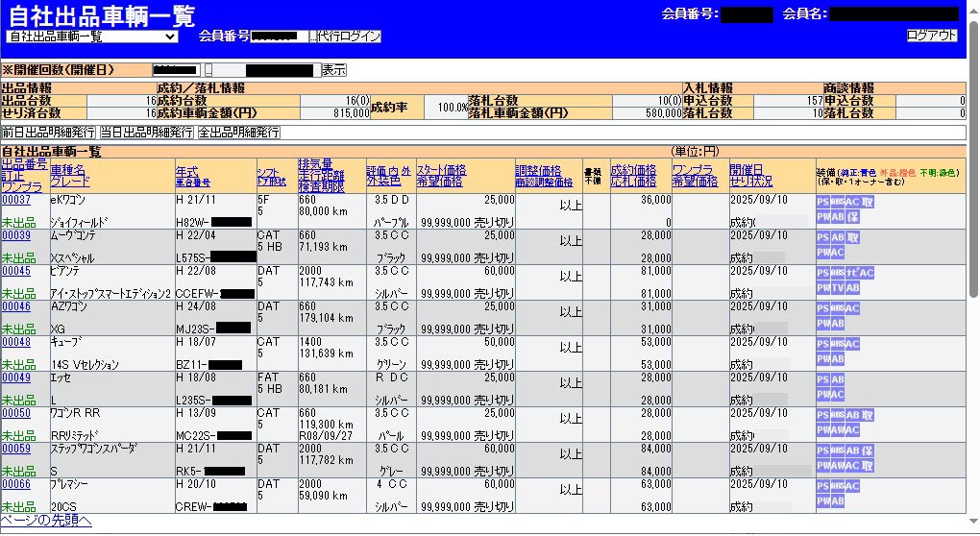Viewport: 980px width, 536px height.
Task: Click the PW badge in the プレマシー row
Action: coord(822,501)
